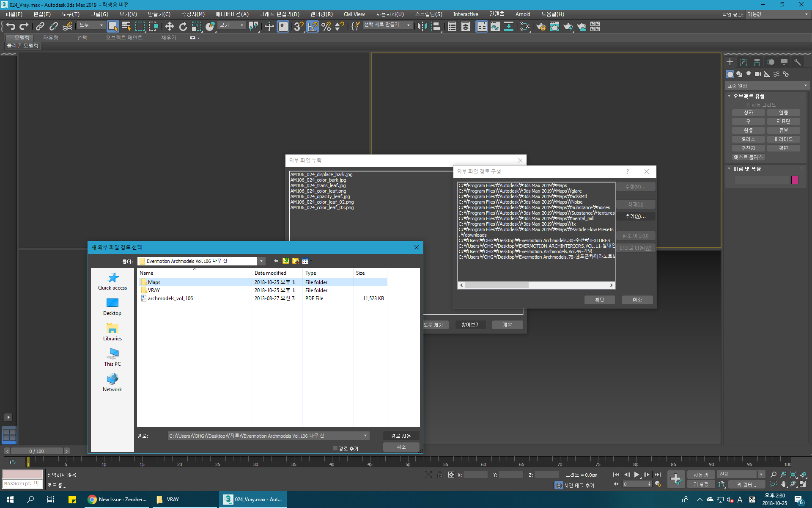
Task: Open the Modify panel tab icon
Action: click(743, 62)
